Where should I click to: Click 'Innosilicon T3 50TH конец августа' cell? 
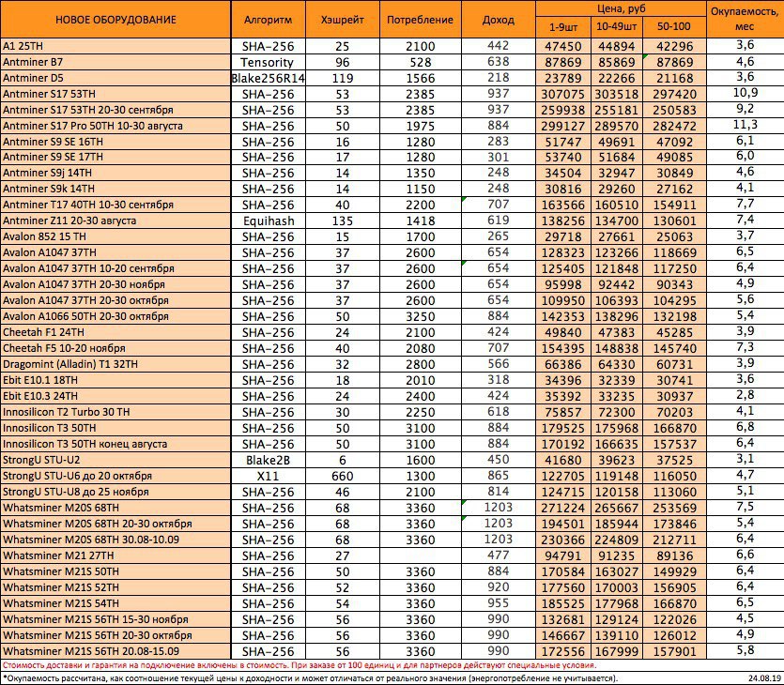[115, 444]
